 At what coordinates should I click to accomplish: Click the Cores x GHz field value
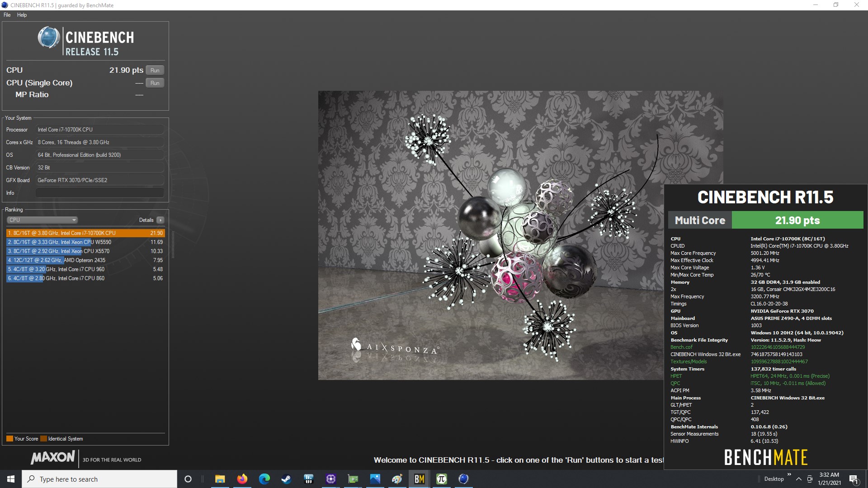(99, 142)
